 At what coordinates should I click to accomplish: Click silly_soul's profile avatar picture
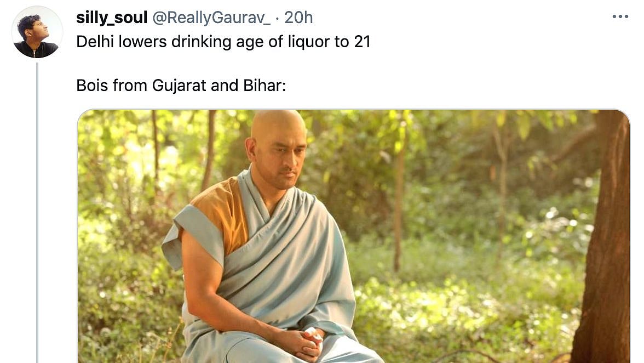[x=37, y=32]
